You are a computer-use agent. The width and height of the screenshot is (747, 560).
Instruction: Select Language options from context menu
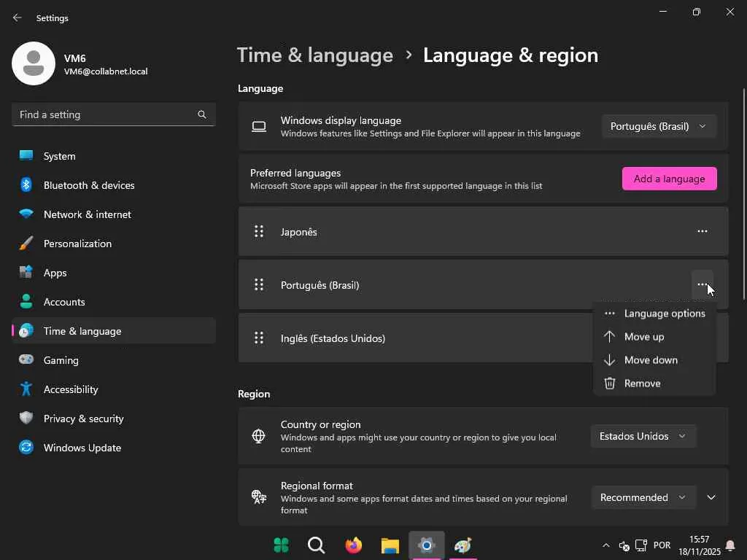click(664, 314)
